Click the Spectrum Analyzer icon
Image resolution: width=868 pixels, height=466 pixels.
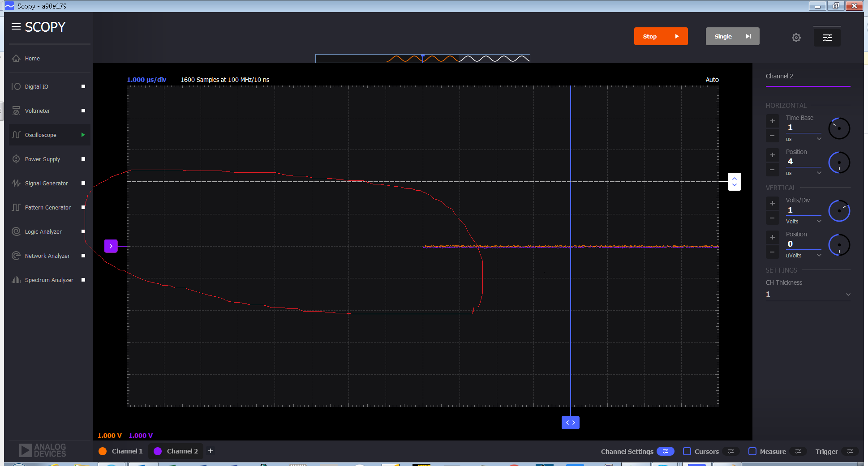pyautogui.click(x=16, y=280)
